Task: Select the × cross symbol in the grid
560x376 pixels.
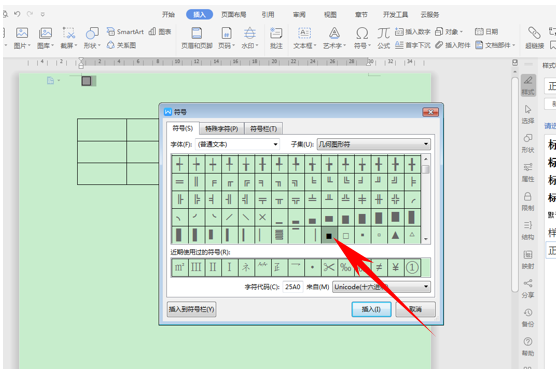Action: tap(262, 217)
